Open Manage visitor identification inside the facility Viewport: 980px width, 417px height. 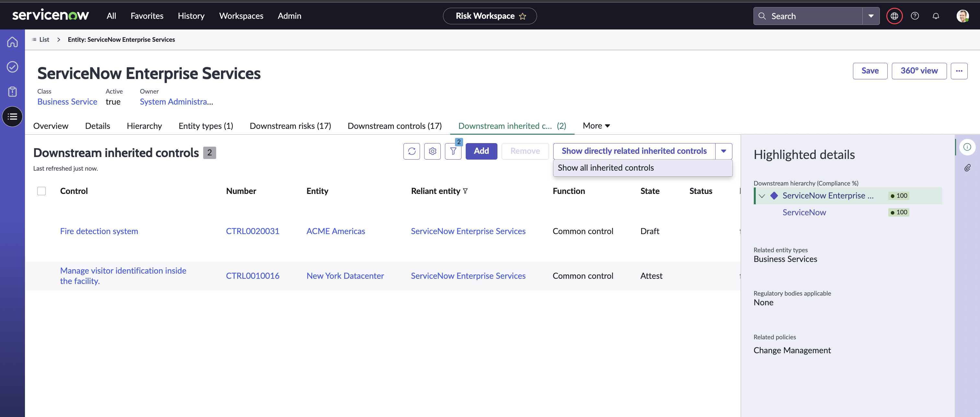coord(123,276)
